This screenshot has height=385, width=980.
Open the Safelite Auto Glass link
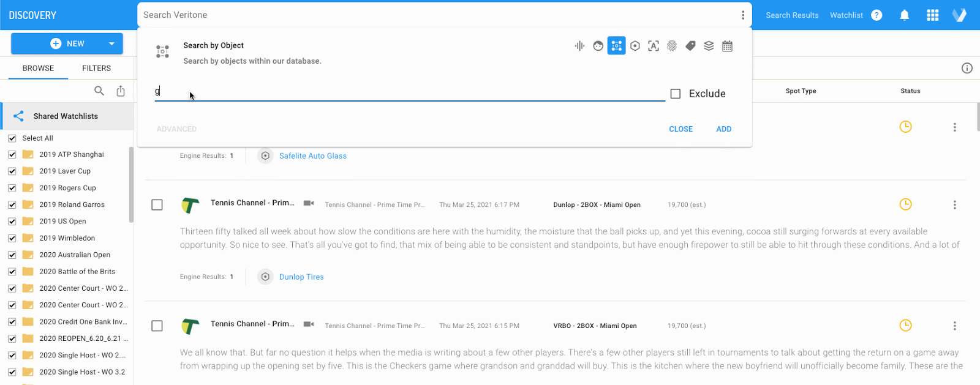point(313,156)
